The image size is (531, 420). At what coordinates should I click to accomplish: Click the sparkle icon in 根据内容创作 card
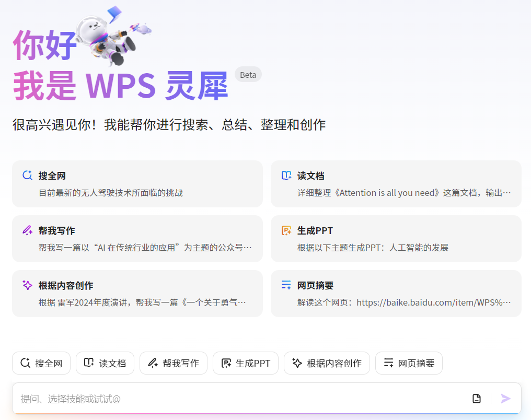tap(28, 285)
